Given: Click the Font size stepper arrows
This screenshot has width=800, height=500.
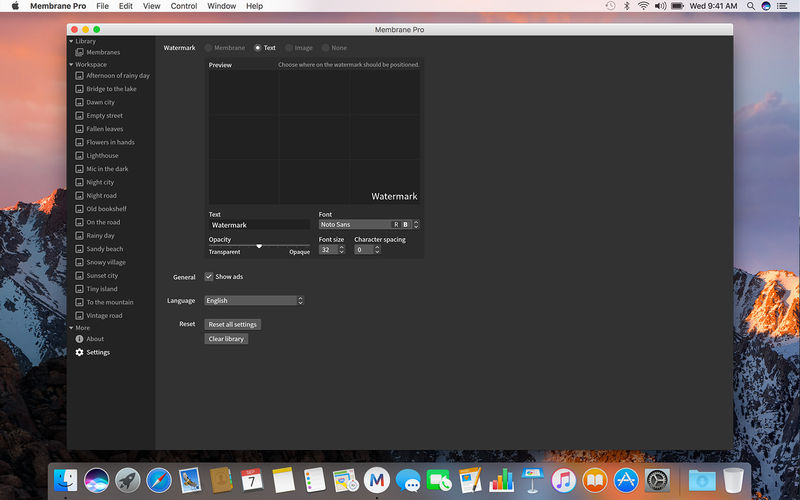Looking at the screenshot, I should click(x=342, y=249).
